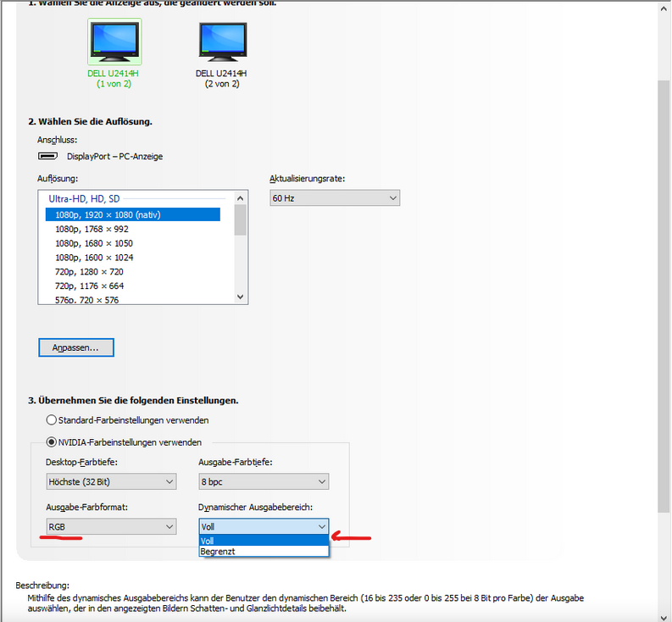Viewport: 672px width, 622px height.
Task: Select Standard-Farbeinstellungen verwenden radio button
Action: [52, 420]
